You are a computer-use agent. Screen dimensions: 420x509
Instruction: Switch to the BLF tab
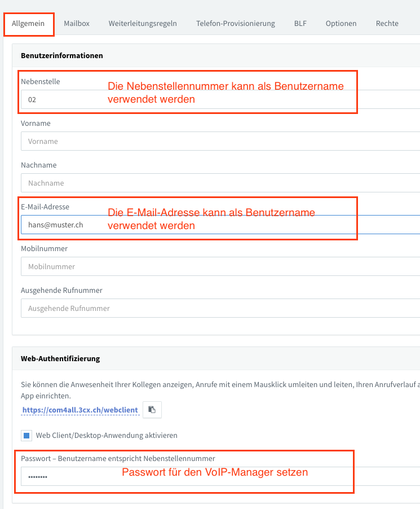point(300,23)
